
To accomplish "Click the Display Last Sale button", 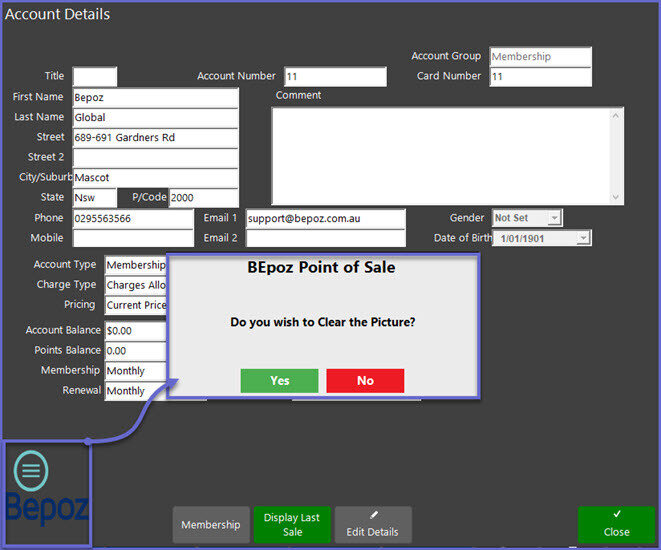I will 291,524.
